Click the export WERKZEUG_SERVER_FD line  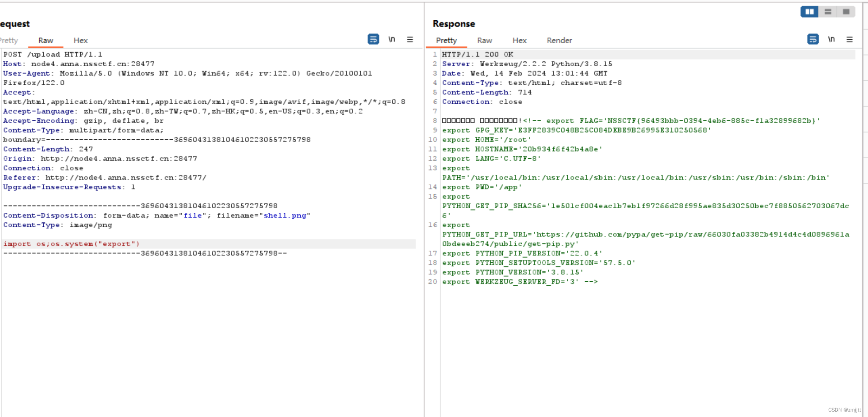click(x=520, y=282)
